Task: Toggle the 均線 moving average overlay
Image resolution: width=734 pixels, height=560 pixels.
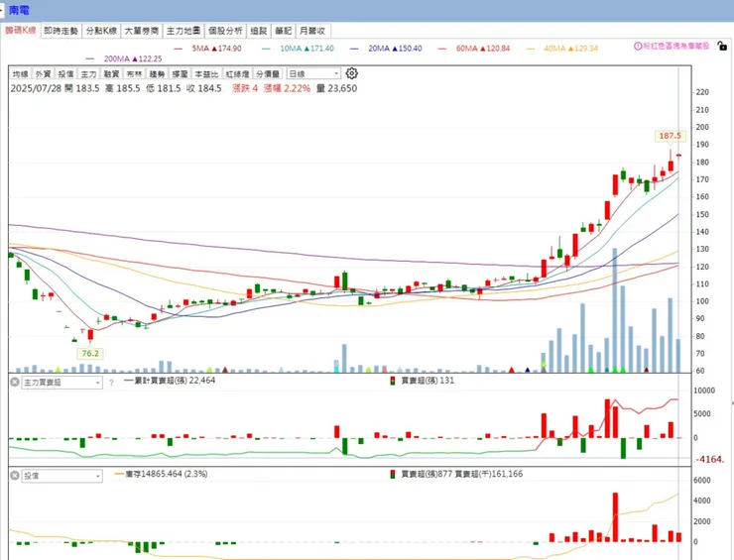Action: point(20,74)
